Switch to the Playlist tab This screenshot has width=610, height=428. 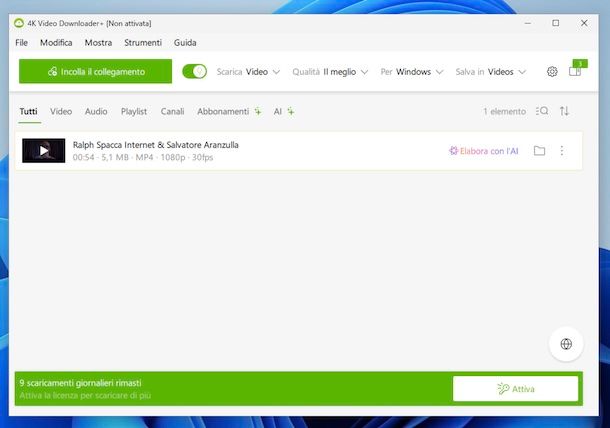click(134, 112)
